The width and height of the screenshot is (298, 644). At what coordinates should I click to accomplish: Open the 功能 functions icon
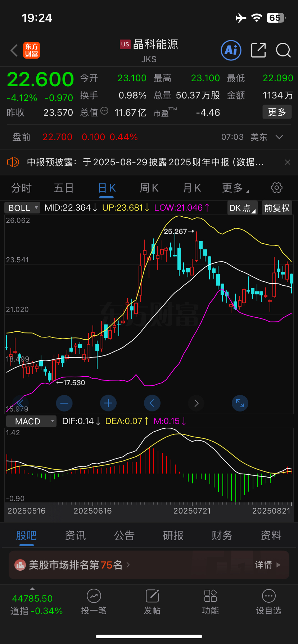coord(211,596)
